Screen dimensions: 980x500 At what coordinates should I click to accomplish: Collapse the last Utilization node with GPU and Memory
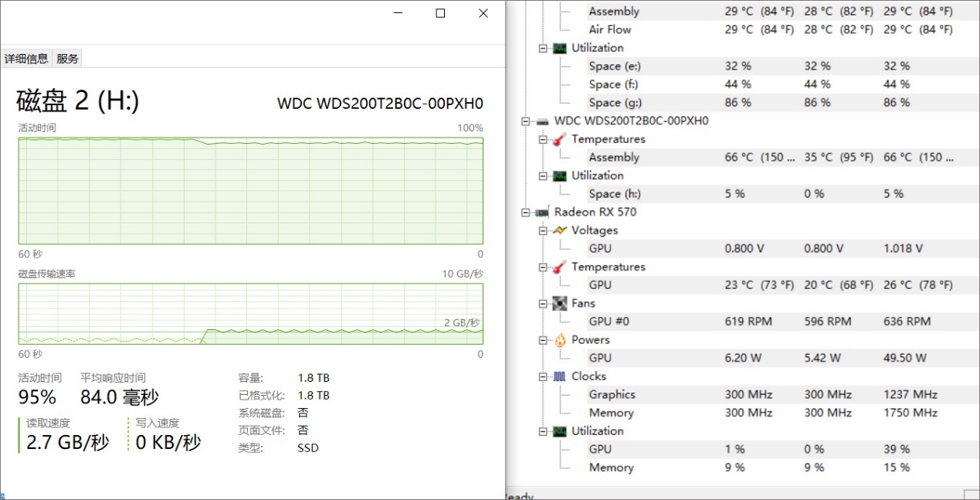(x=543, y=431)
